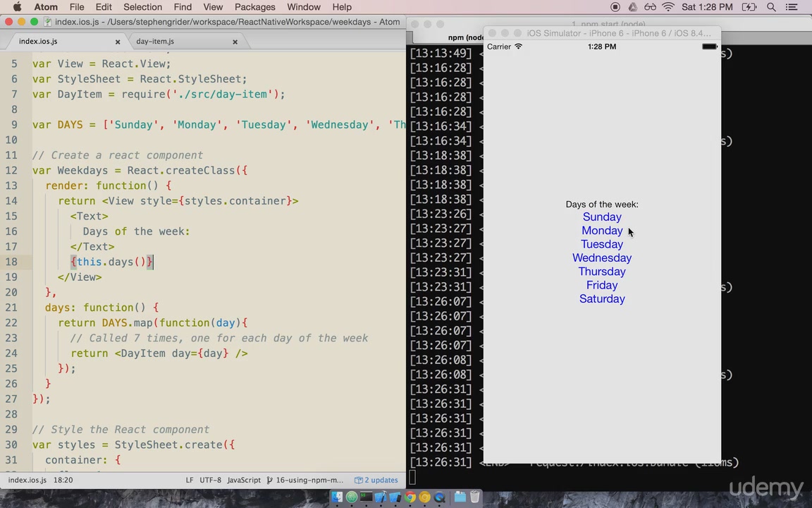Click '<DayItem day={day} />' on line 24
812x508 pixels.
[181, 353]
